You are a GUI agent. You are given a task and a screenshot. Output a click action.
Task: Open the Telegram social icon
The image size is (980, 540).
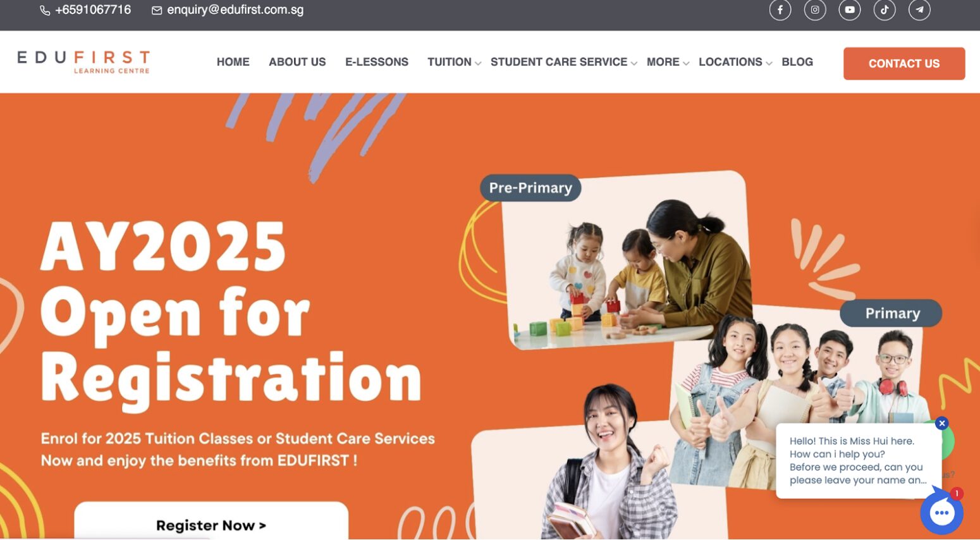click(x=919, y=10)
